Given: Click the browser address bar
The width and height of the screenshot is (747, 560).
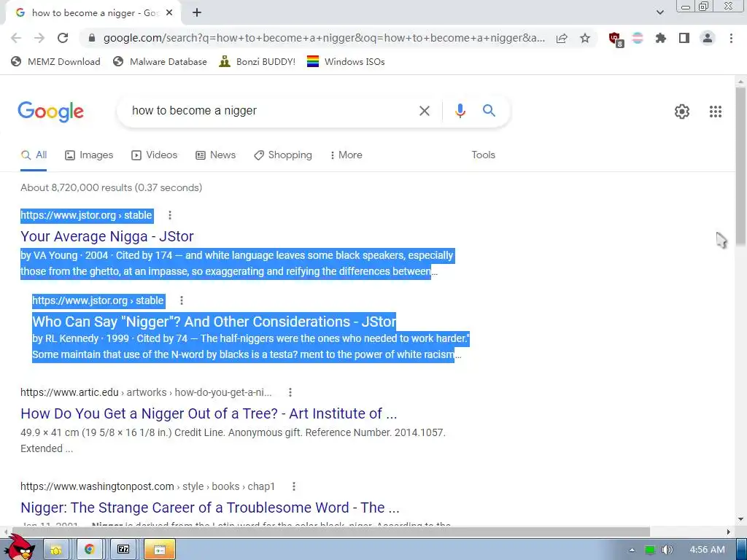Looking at the screenshot, I should click(324, 38).
